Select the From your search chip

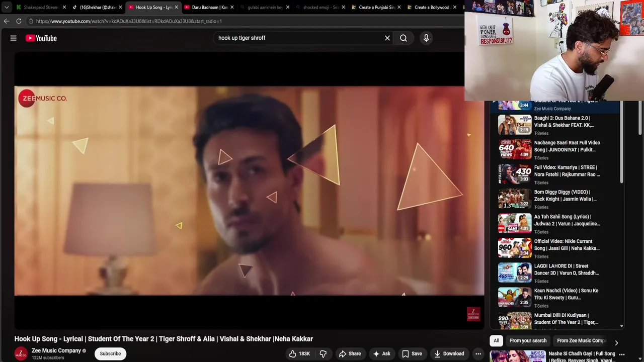pos(528,341)
